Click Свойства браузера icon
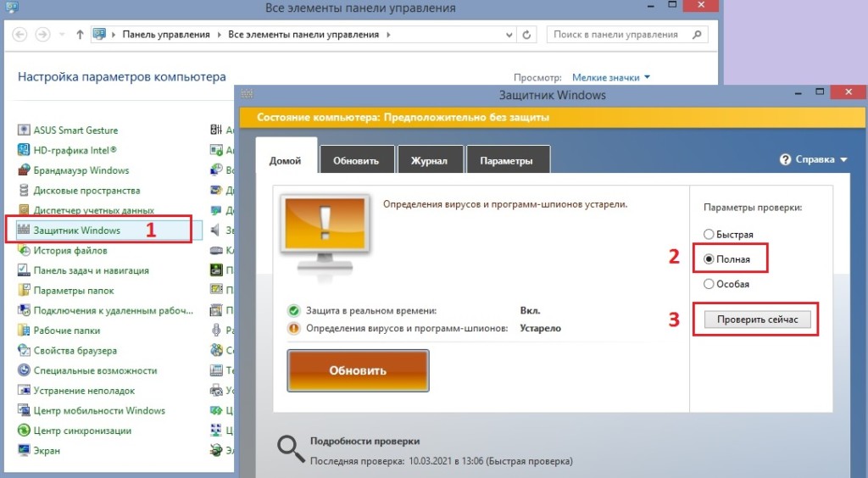Image resolution: width=868 pixels, height=478 pixels. click(24, 350)
